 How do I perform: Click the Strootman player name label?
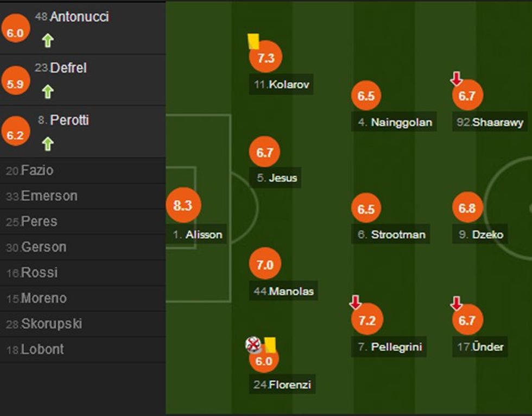coord(398,235)
